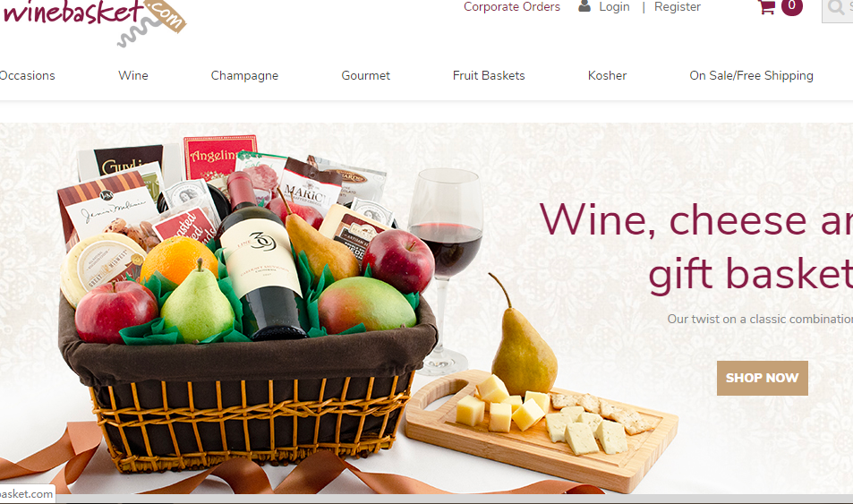Screen dimensions: 853x504
Task: Click the Login link
Action: click(614, 6)
